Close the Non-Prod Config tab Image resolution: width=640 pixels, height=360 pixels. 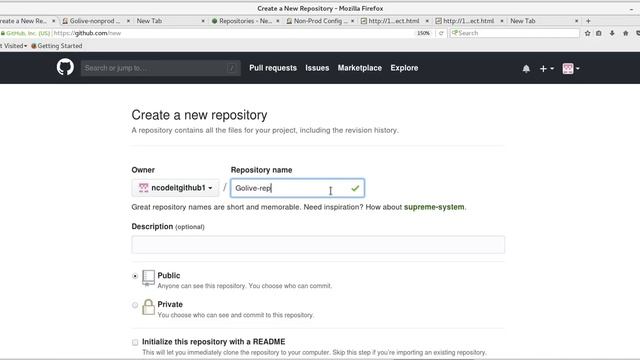click(x=353, y=21)
